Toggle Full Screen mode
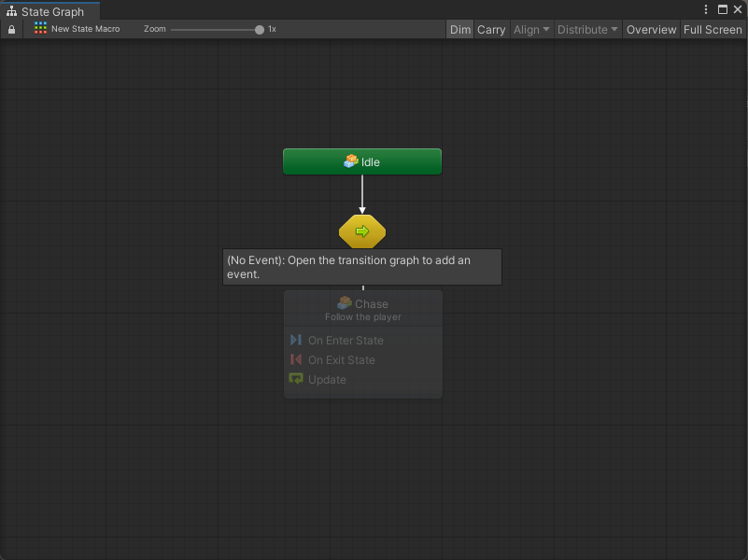The image size is (748, 560). (713, 30)
